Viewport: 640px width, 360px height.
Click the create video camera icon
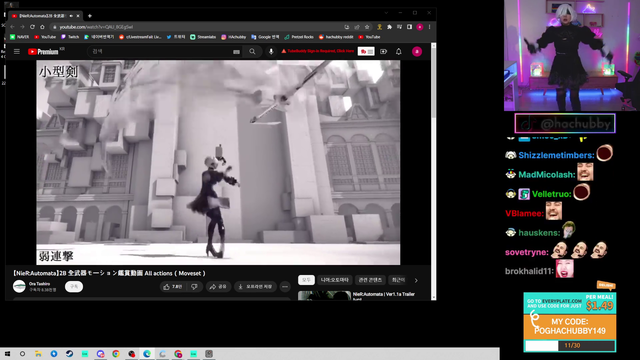pos(383,51)
